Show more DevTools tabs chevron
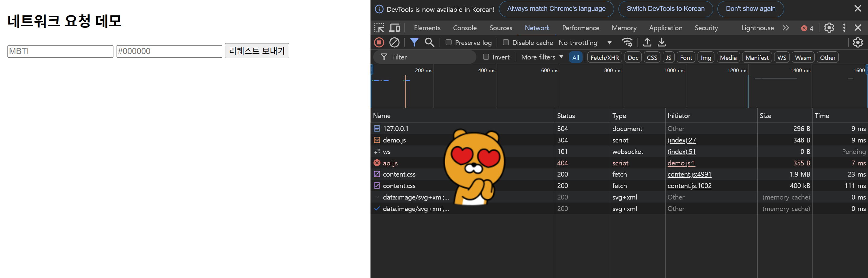The height and width of the screenshot is (278, 868). (x=786, y=28)
